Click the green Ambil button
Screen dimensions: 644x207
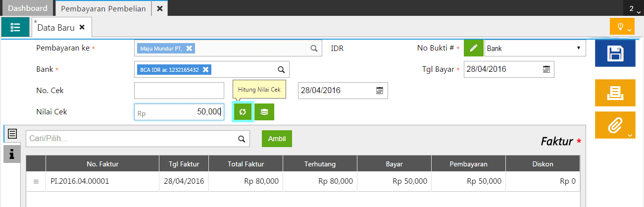(277, 139)
